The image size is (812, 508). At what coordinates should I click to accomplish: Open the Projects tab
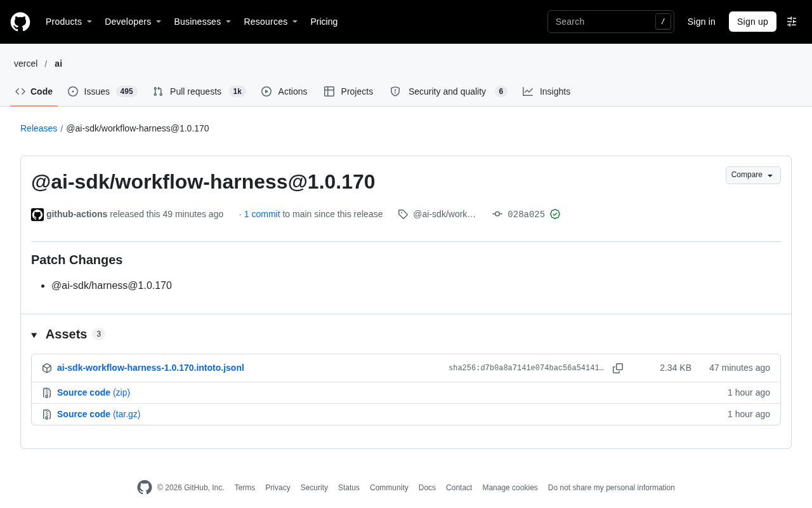(349, 91)
